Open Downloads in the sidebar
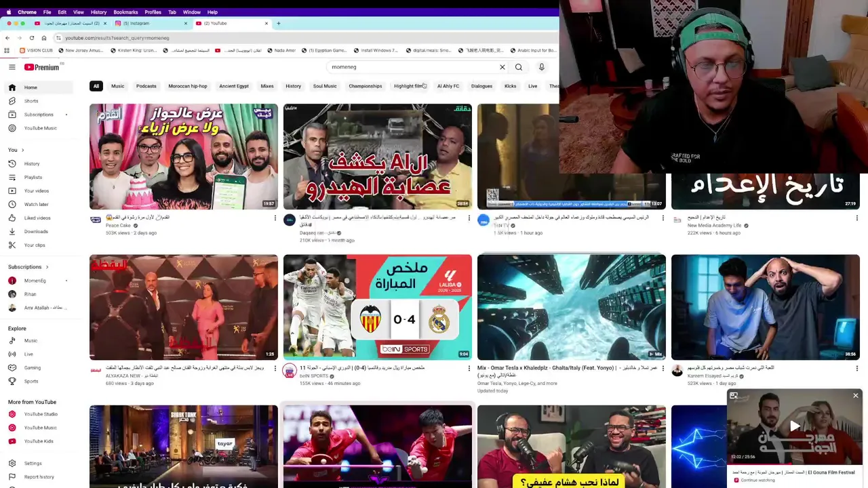This screenshot has height=488, width=868. pyautogui.click(x=39, y=231)
